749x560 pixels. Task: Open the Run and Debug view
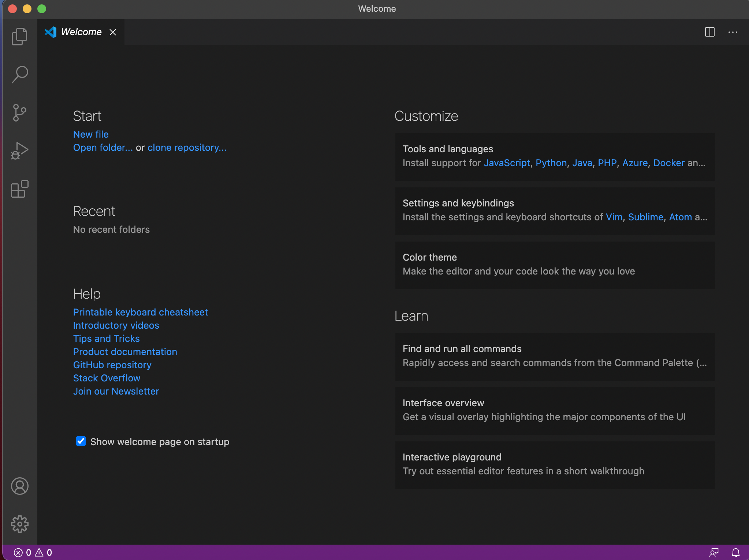coord(19,150)
